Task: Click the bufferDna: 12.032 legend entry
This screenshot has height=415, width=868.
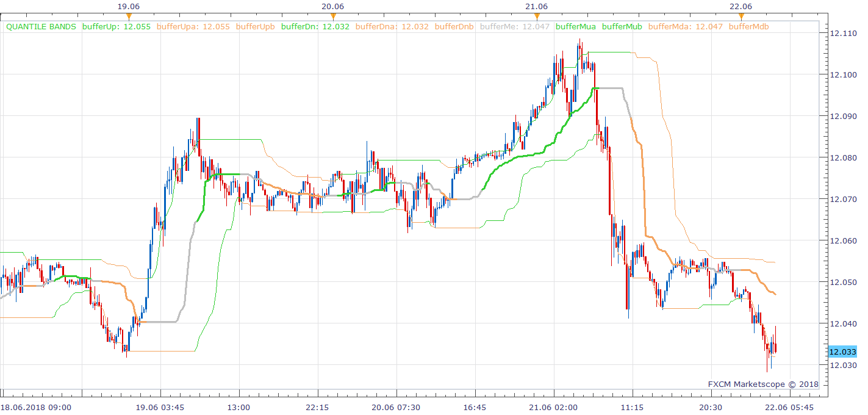Action: coord(392,27)
